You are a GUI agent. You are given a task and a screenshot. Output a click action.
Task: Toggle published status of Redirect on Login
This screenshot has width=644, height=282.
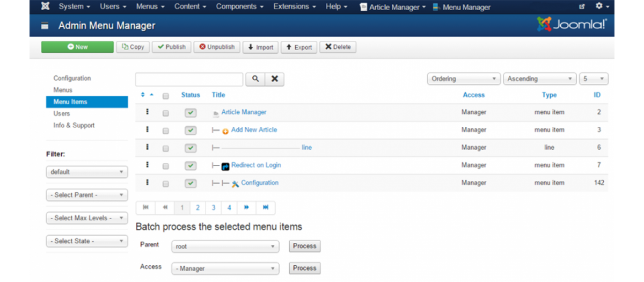point(190,165)
